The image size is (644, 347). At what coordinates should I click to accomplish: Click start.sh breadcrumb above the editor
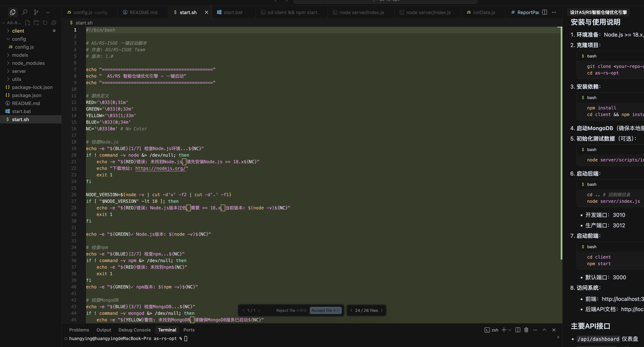[x=84, y=23]
